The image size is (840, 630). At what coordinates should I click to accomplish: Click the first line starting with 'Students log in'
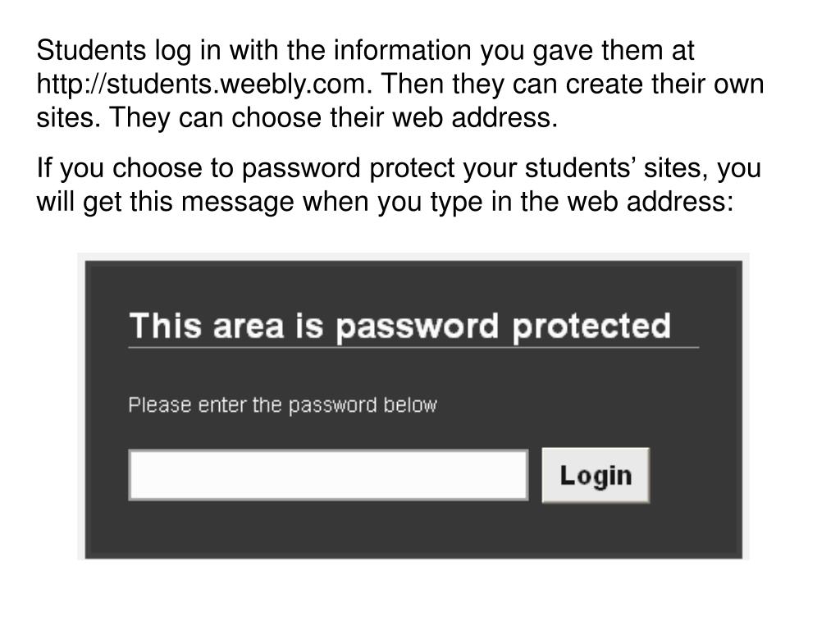tap(365, 50)
